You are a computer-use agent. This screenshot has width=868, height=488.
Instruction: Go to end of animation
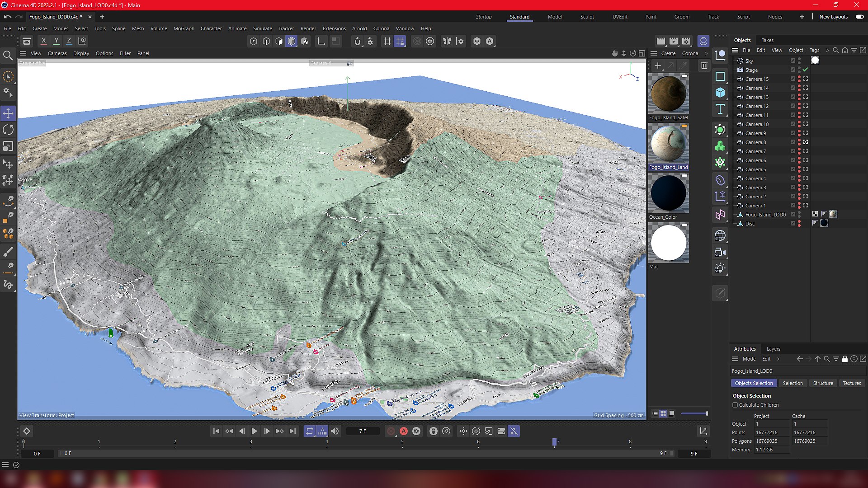tap(292, 432)
